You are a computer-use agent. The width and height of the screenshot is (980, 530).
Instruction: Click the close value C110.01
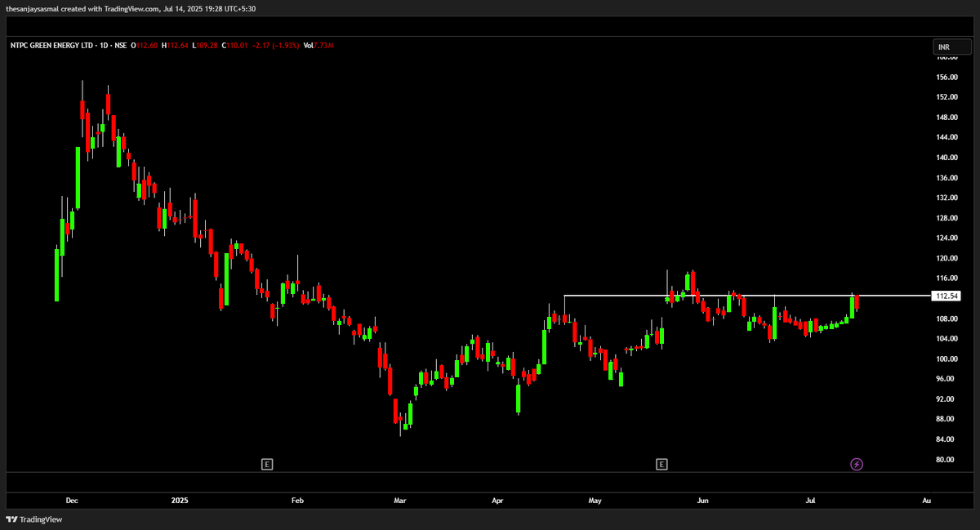pos(234,46)
